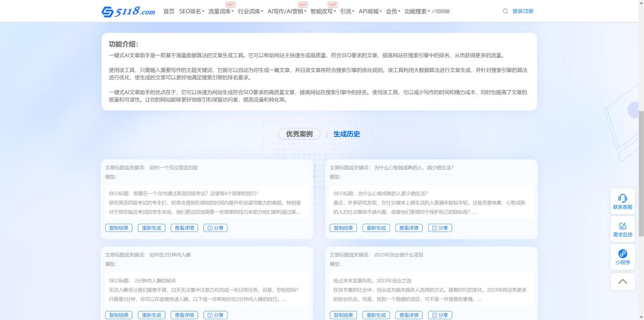Share the 2023年创业 article
This screenshot has width=644, height=320.
tap(440, 315)
